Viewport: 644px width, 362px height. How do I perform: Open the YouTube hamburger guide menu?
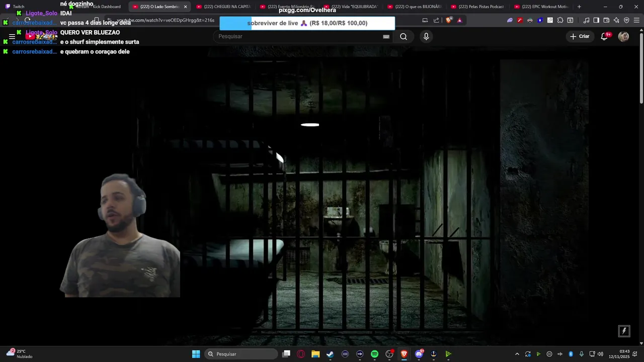coord(12,36)
